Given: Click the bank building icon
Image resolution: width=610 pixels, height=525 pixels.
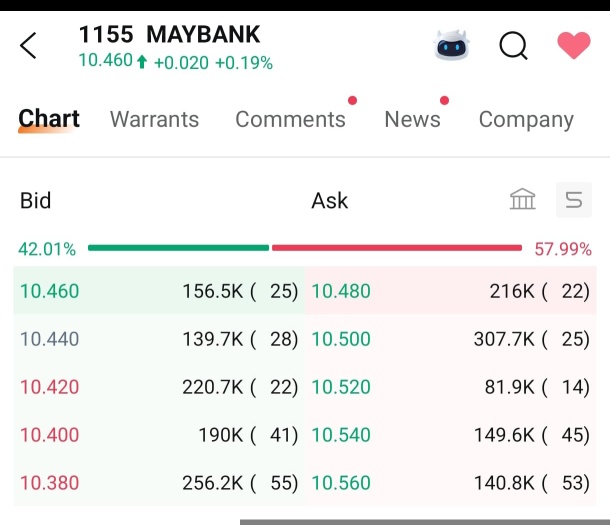Looking at the screenshot, I should coord(522,199).
